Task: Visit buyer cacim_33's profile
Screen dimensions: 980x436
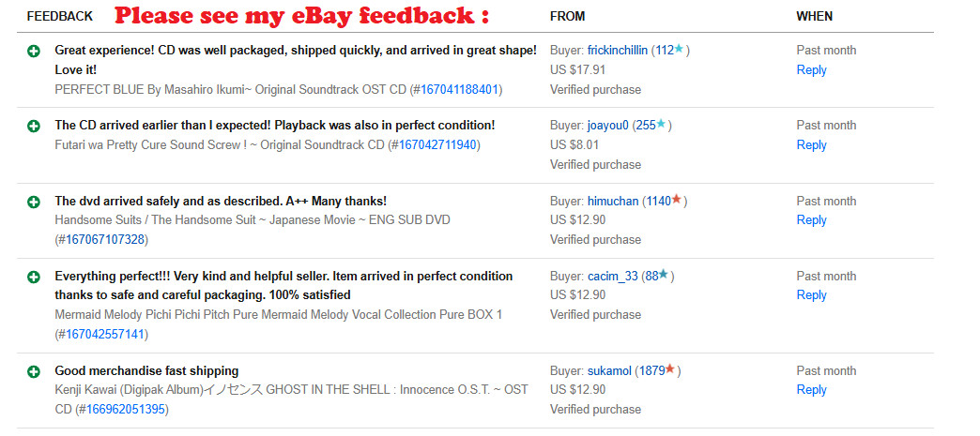Action: 612,277
